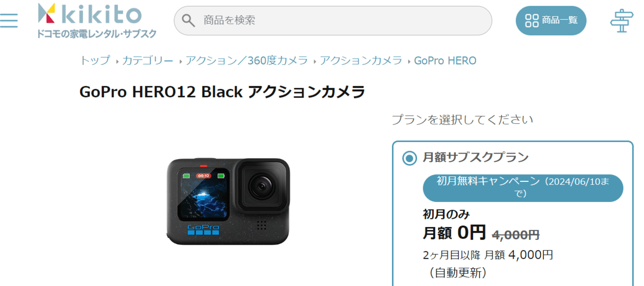Select the 月額サブスクプラン radio button

(x=410, y=158)
